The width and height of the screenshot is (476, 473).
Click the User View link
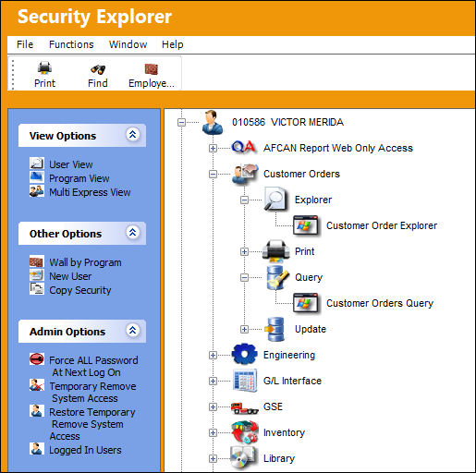tap(71, 164)
